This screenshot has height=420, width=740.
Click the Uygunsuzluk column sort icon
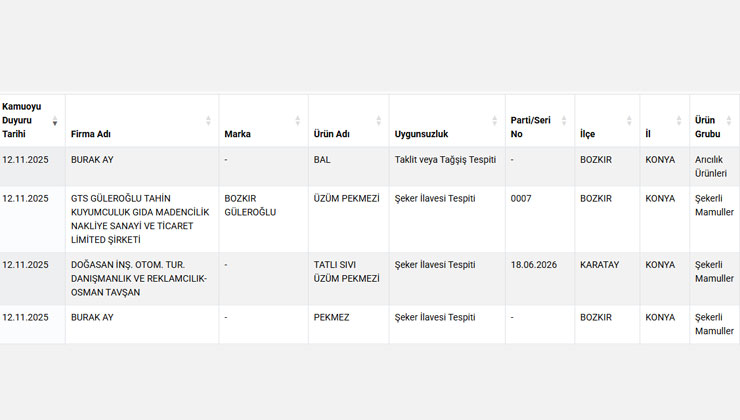coord(494,121)
